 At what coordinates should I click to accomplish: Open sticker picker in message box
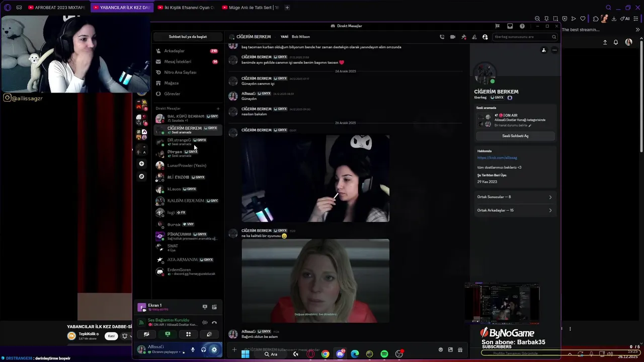coord(450,349)
